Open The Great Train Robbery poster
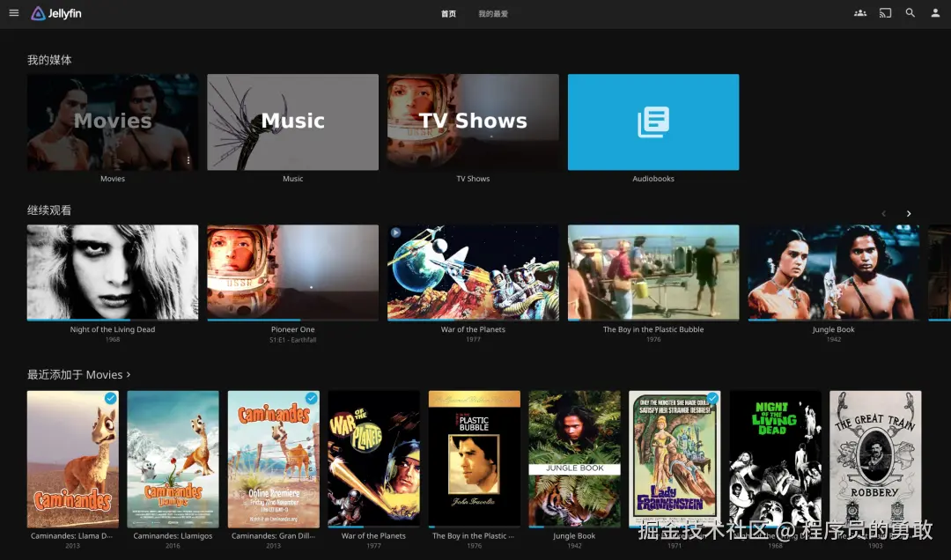 875,459
